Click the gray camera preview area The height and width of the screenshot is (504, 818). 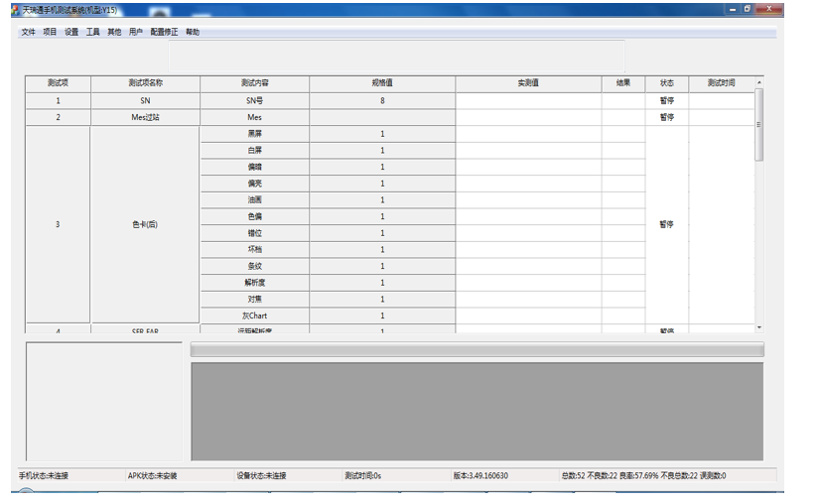pos(477,412)
